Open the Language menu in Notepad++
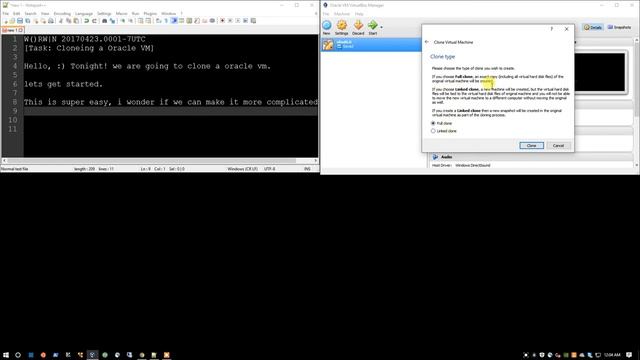The image size is (640, 360). tap(84, 13)
